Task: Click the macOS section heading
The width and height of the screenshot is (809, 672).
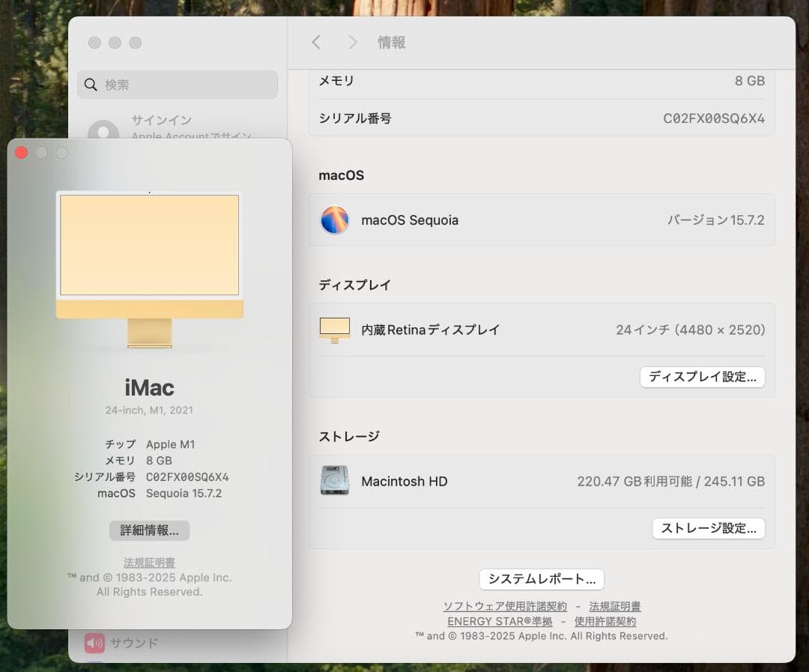Action: click(x=341, y=175)
